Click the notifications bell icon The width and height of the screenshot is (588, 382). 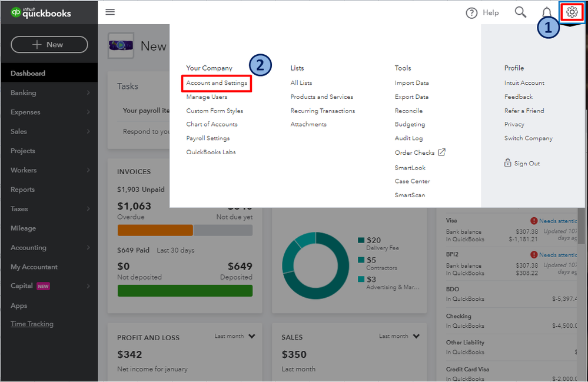(x=547, y=12)
